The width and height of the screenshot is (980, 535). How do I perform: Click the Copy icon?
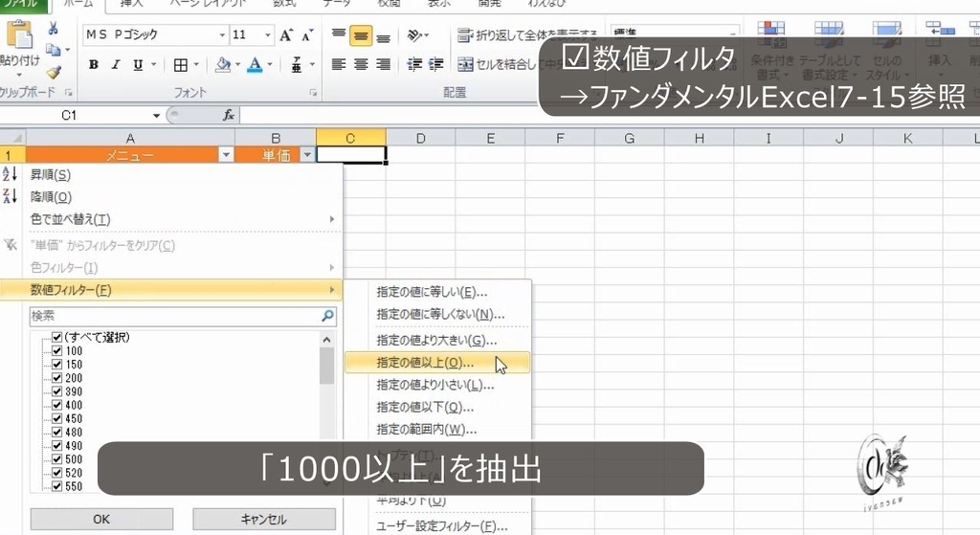tap(54, 50)
